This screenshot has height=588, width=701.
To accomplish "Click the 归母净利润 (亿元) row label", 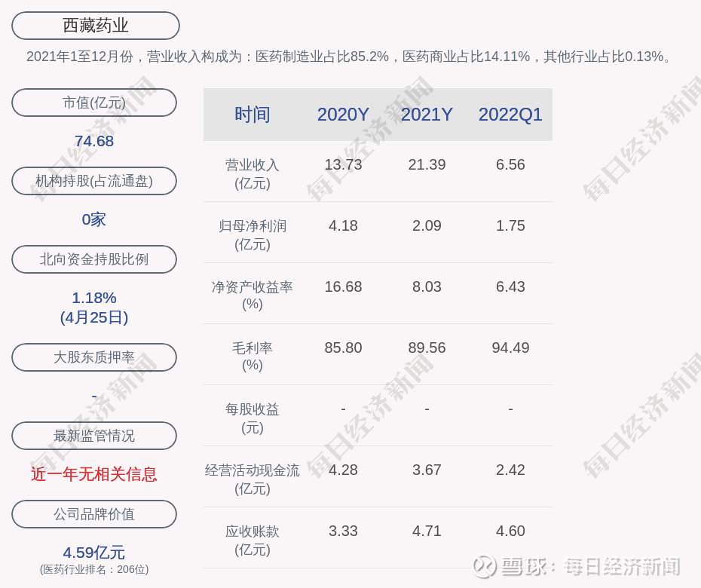I will pyautogui.click(x=253, y=235).
